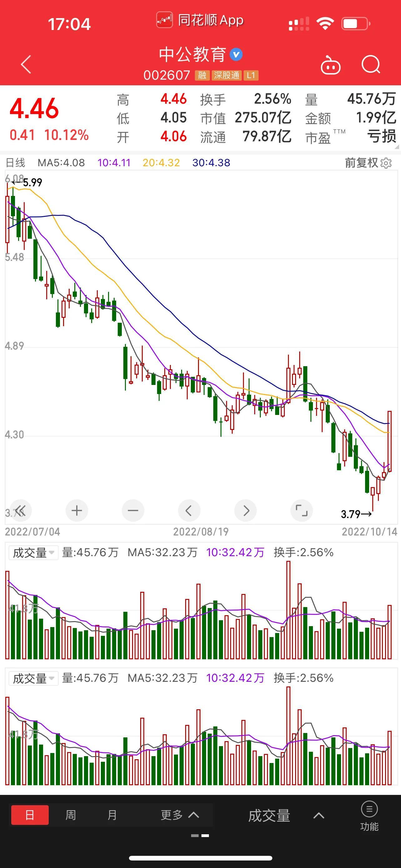
Task: Expand the 更多 periods menu
Action: coord(180,815)
